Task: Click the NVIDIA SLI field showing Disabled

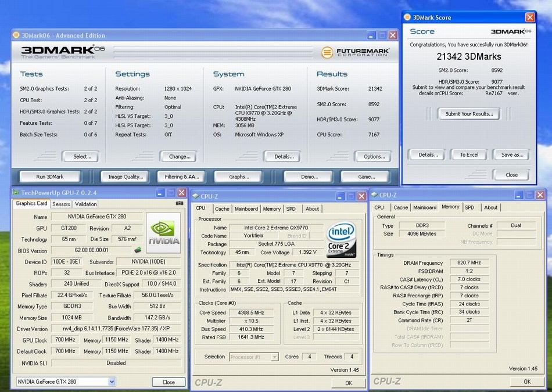Action: 116,363
